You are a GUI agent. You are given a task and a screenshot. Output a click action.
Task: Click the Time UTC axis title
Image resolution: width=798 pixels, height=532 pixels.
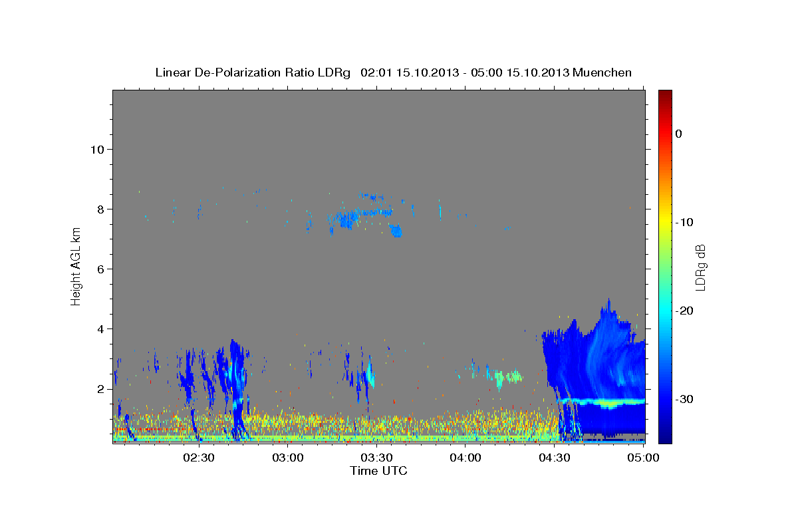pyautogui.click(x=378, y=471)
